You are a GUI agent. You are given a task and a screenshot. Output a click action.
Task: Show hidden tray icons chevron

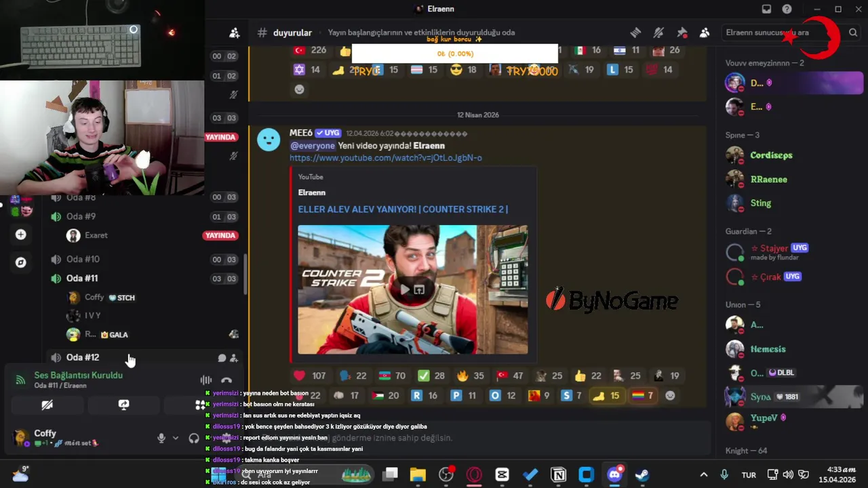coord(703,474)
